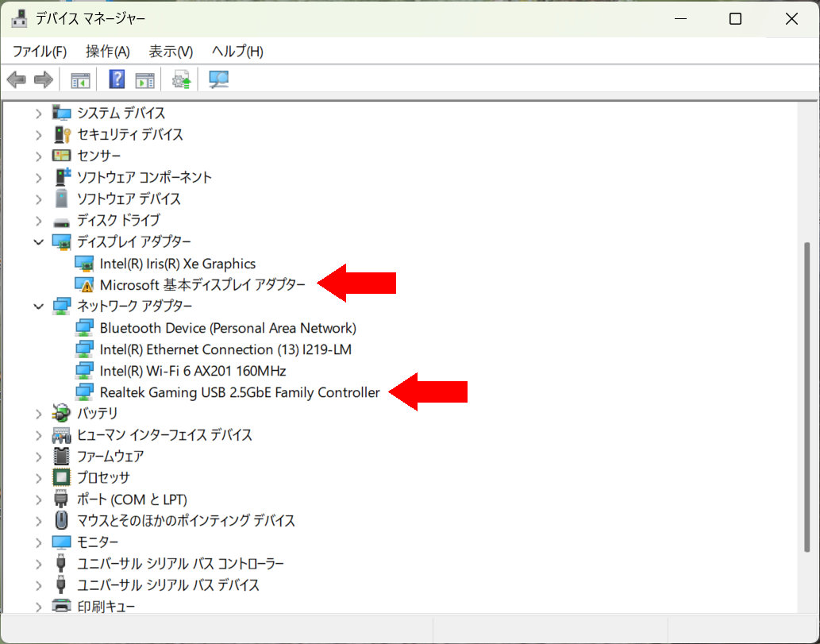This screenshot has width=820, height=644.
Task: Click the Update driver toolbar icon
Action: pos(182,79)
